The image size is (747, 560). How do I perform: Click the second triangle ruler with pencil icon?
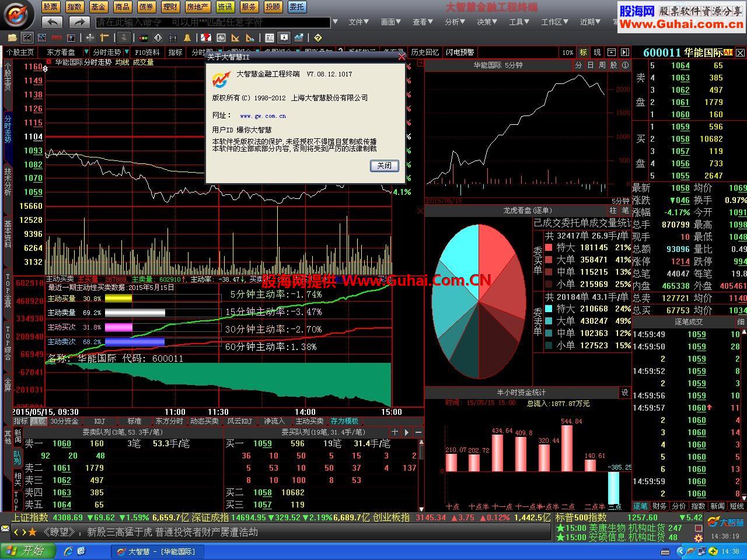250,38
